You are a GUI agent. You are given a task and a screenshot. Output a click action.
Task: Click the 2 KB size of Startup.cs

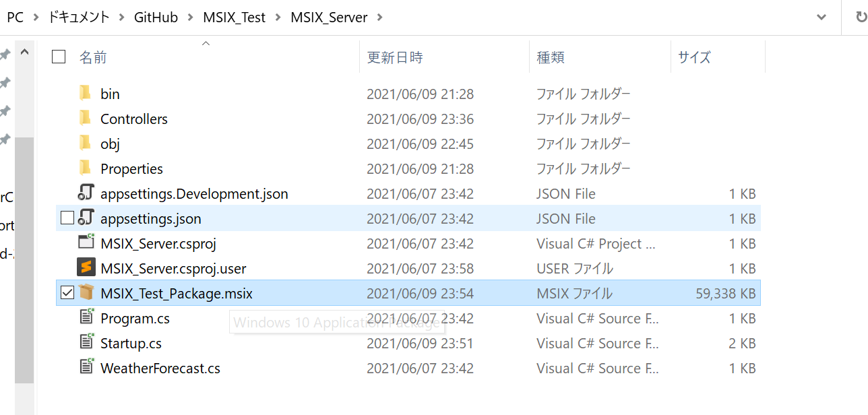742,343
